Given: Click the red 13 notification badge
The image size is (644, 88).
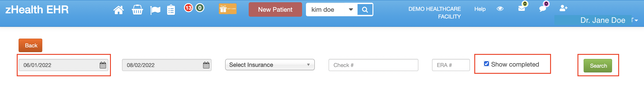Looking at the screenshot, I should pos(188,8).
